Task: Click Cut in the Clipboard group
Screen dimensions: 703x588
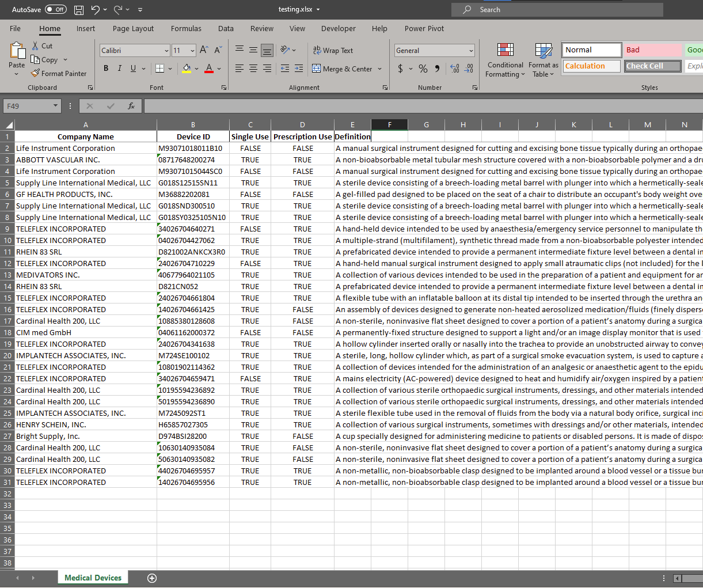Action: click(42, 46)
